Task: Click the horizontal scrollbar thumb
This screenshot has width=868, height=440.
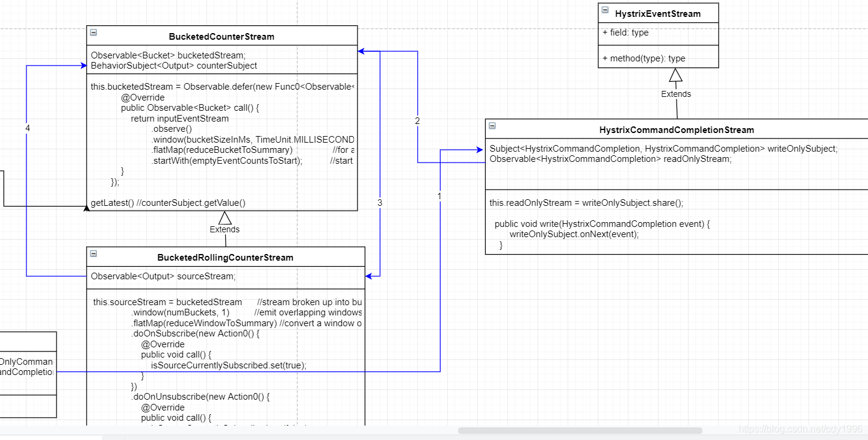Action: pos(580,430)
